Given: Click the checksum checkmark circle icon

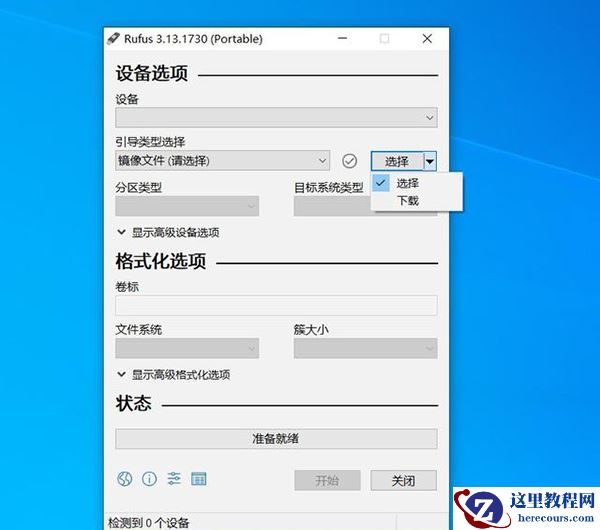Looking at the screenshot, I should tap(349, 161).
